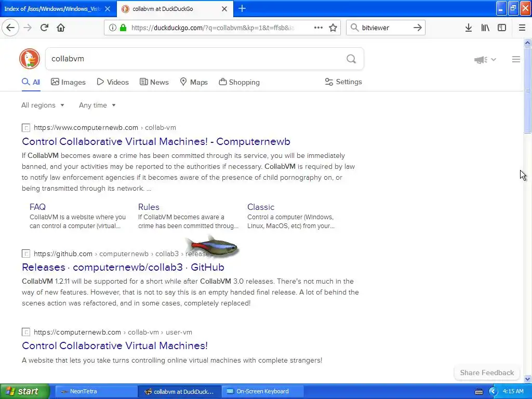This screenshot has height=399, width=532.
Task: Open the Firefox hamburger menu
Action: (522, 28)
